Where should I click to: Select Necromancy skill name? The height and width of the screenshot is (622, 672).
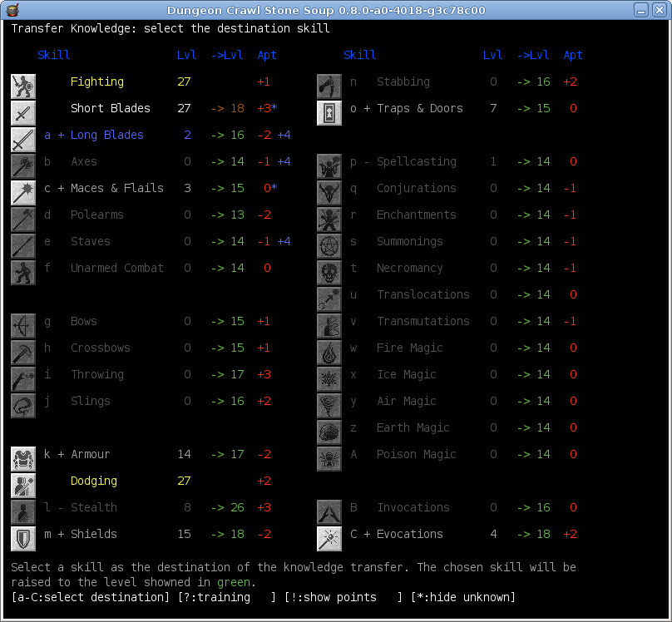410,268
